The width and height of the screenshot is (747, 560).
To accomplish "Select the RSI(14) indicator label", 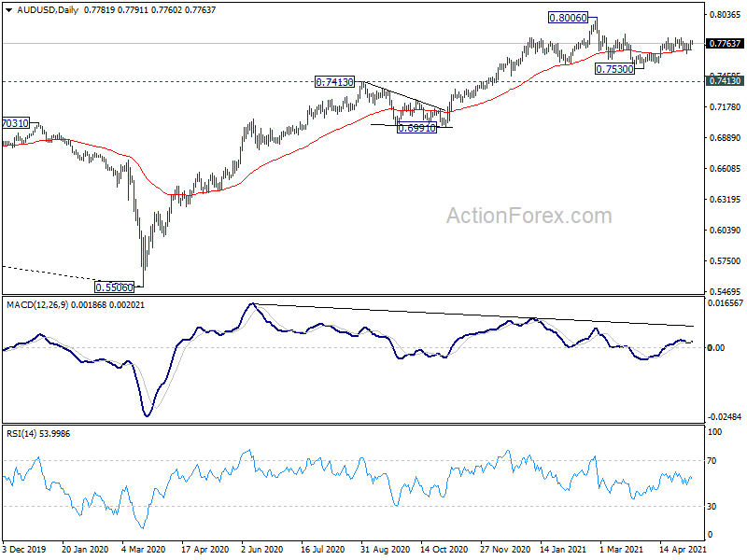I will [21, 434].
